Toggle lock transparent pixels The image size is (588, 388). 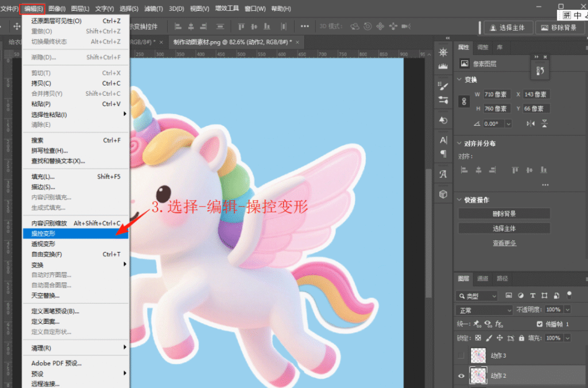pos(478,337)
